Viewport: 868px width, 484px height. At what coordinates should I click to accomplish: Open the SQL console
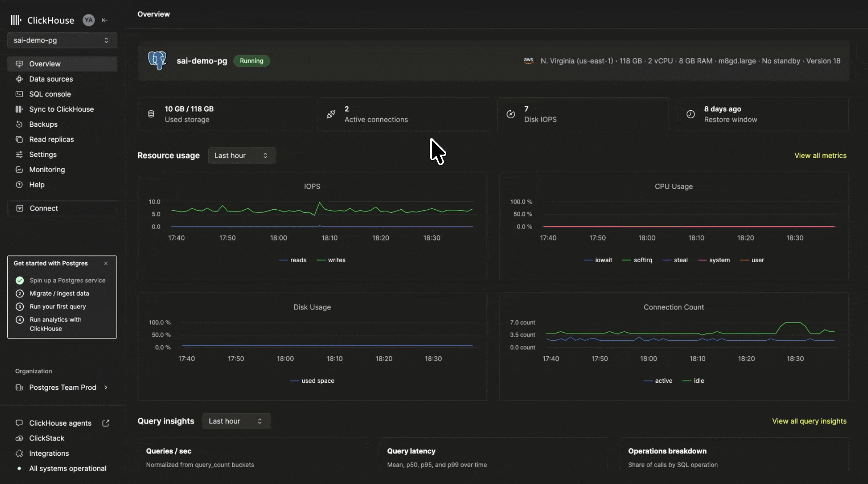point(62,94)
